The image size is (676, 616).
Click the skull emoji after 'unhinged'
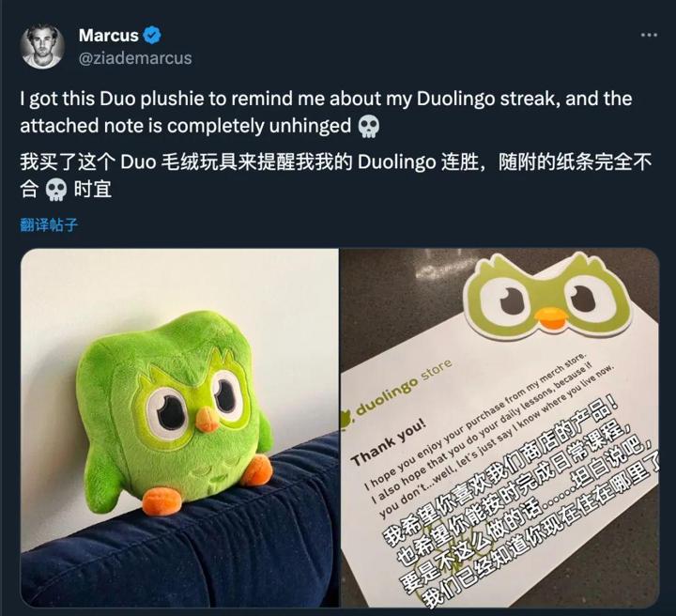[x=369, y=127]
